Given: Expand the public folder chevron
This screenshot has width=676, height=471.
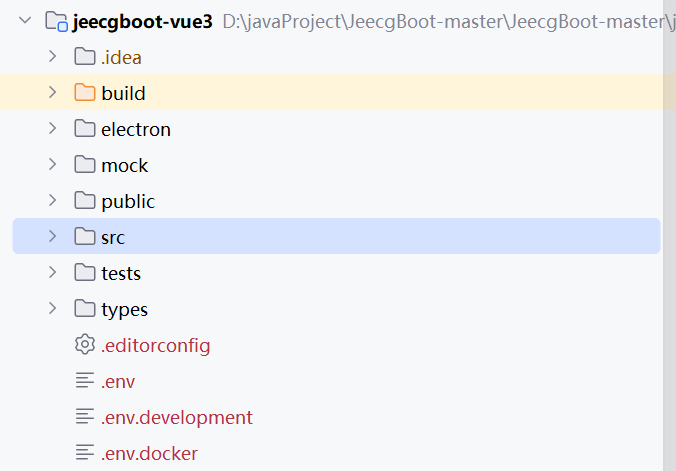Looking at the screenshot, I should coord(53,200).
